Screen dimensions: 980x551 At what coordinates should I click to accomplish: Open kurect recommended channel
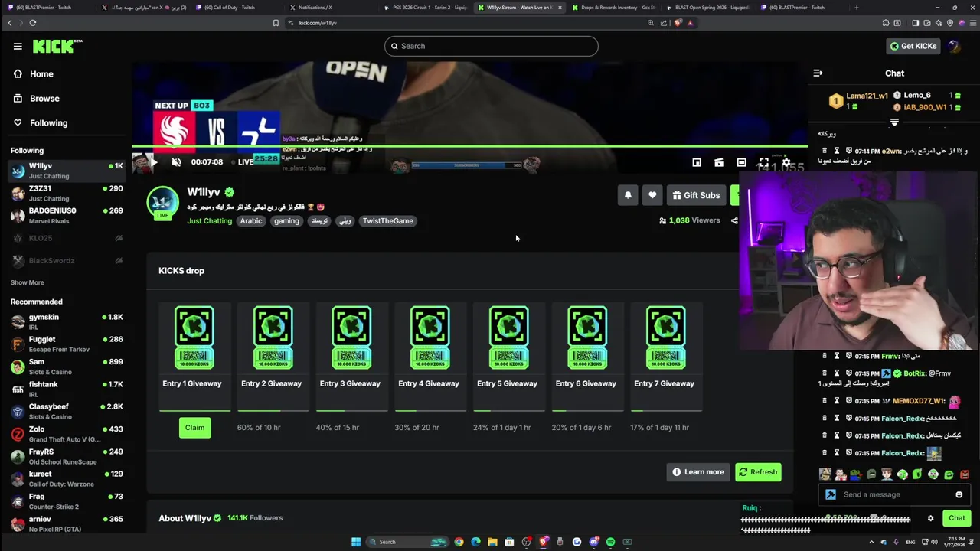point(66,479)
